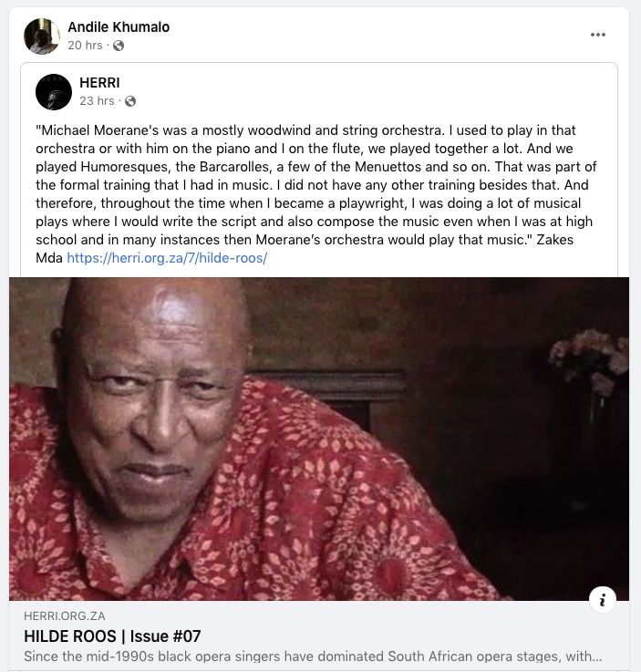Open Andile Khumalo's profile name link
The image size is (641, 672).
(119, 27)
